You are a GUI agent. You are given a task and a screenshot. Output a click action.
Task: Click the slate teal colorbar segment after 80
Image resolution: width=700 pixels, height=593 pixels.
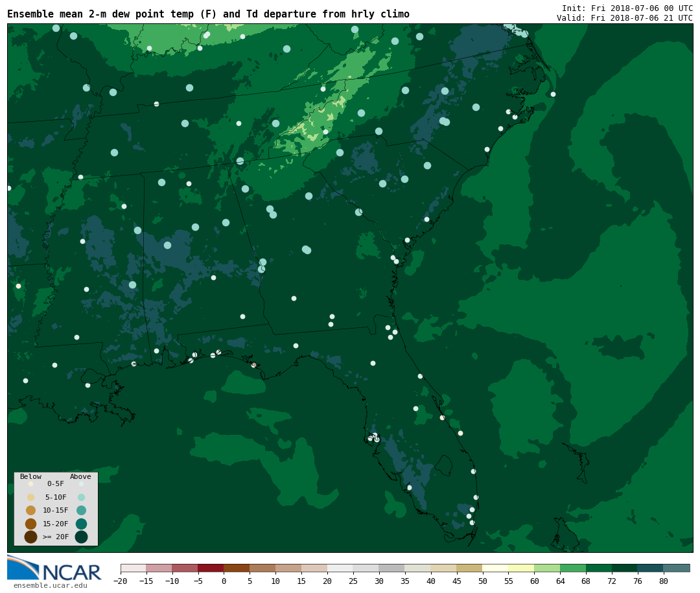tap(677, 568)
